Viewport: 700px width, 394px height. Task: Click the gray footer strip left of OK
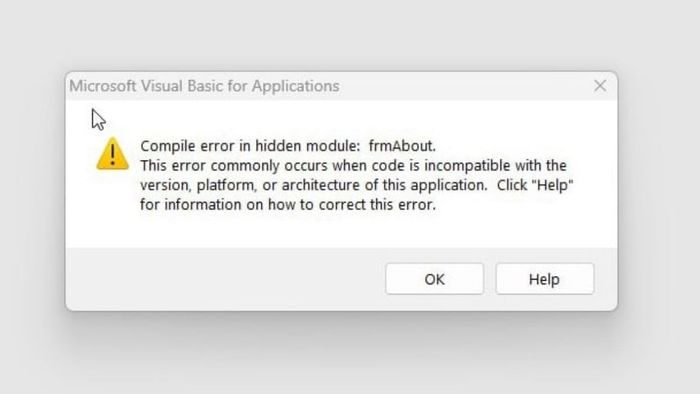(x=223, y=279)
